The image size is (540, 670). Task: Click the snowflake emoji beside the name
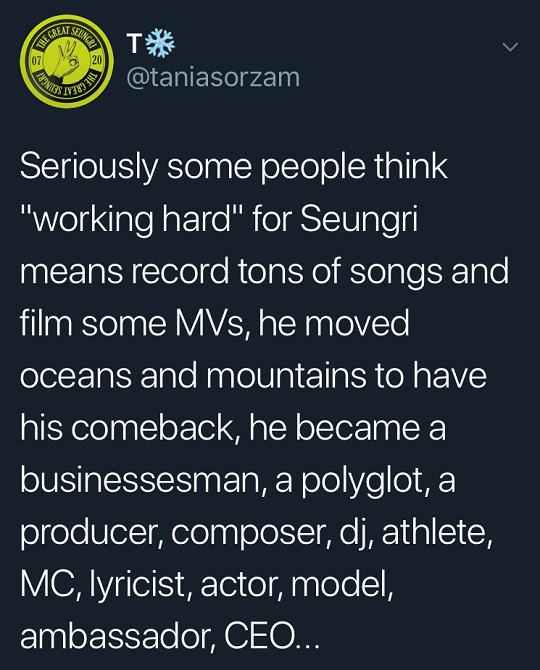[160, 43]
